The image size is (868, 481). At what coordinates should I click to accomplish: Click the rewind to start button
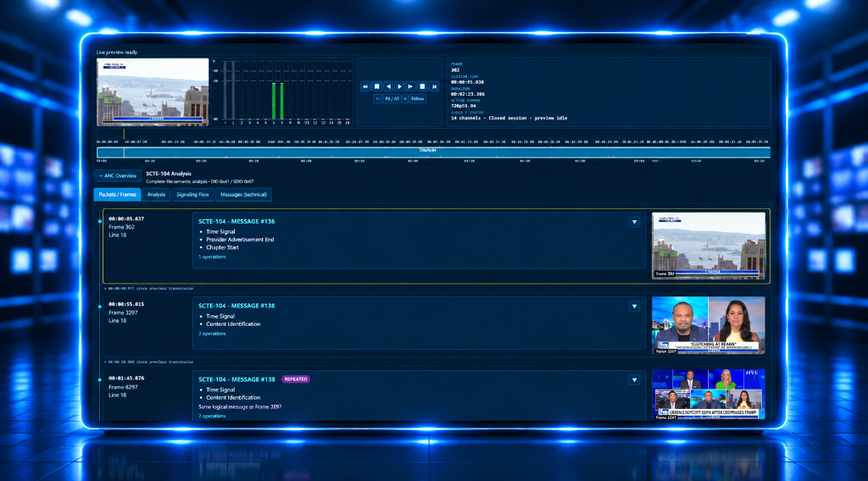pos(365,86)
